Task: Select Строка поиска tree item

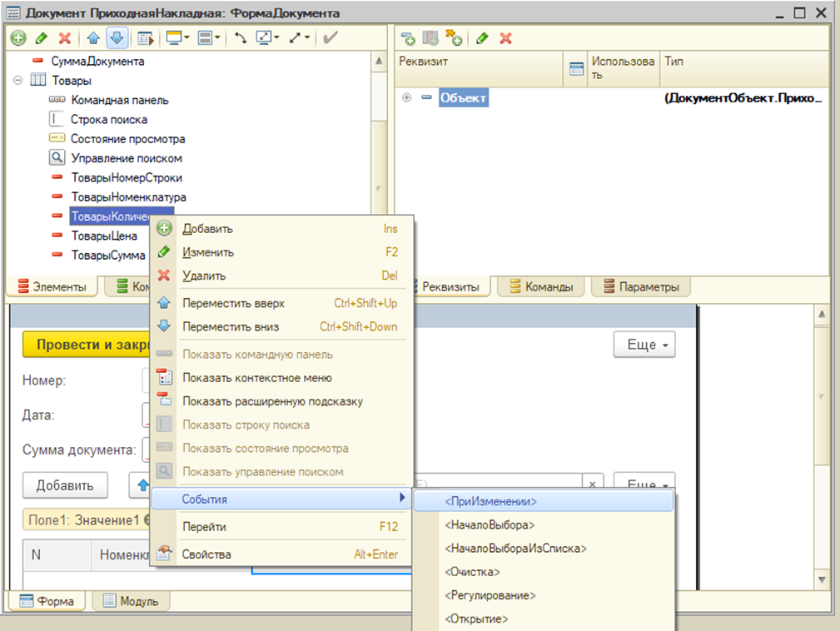Action: (x=109, y=119)
